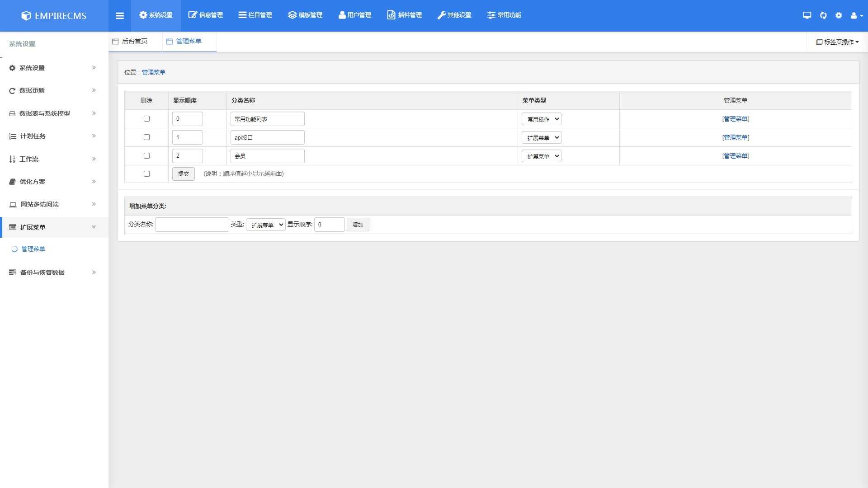The image size is (868, 488).
Task: Click the 分类名称 input in add form
Action: [192, 225]
